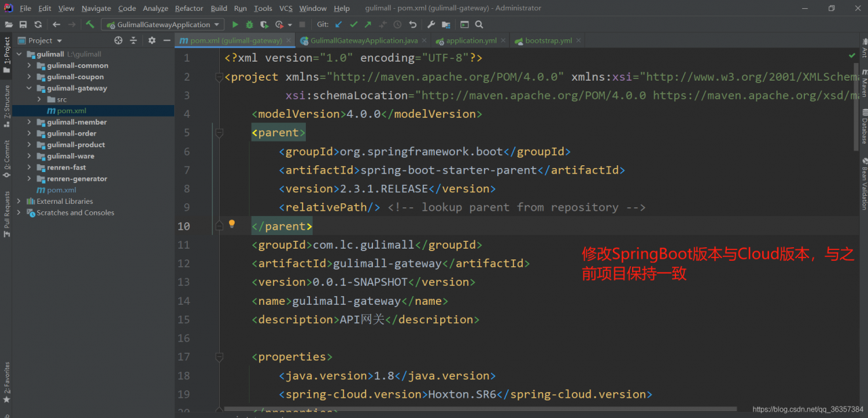Viewport: 868px width, 418px height.
Task: Click the Git update project blue arrow
Action: coord(339,24)
